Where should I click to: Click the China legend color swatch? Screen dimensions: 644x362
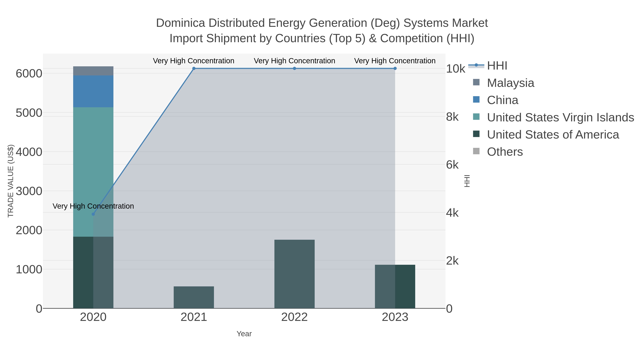click(476, 99)
